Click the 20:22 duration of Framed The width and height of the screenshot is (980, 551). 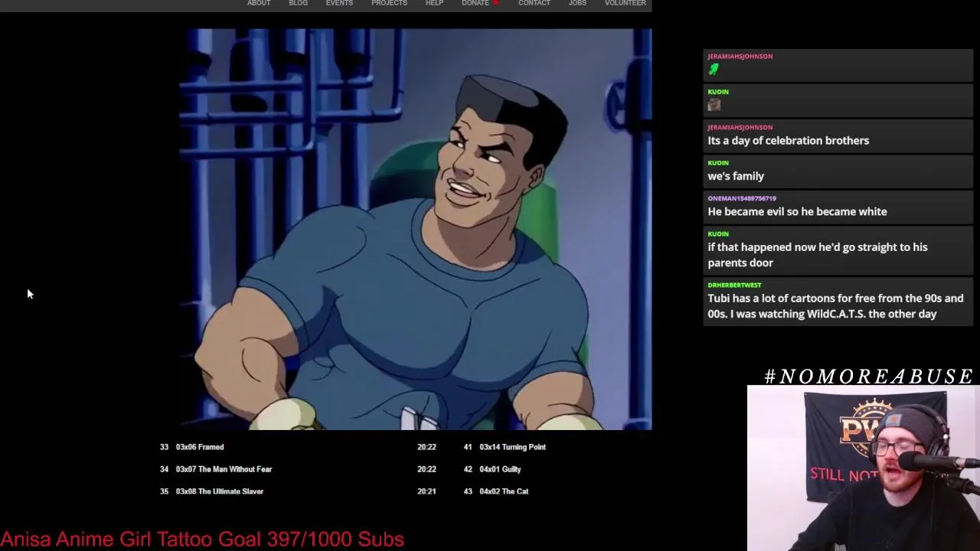point(426,447)
